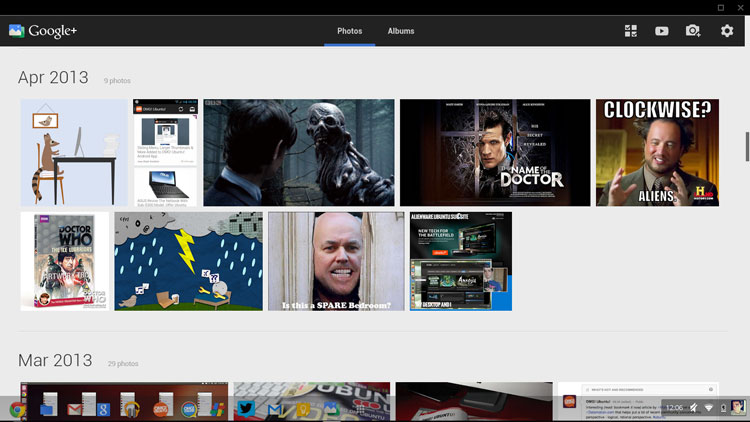This screenshot has width=750, height=422.
Task: Open the user avatar in tray
Action: click(738, 408)
